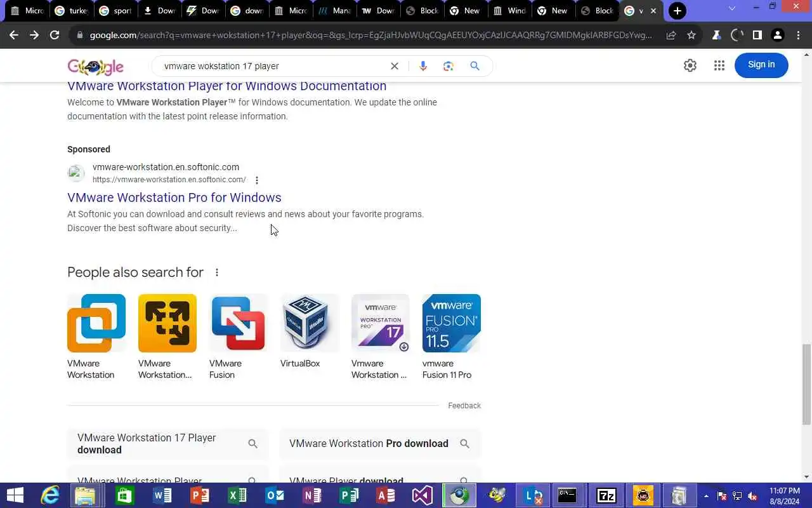812x508 pixels.
Task: Open a new browser tab
Action: click(678, 11)
